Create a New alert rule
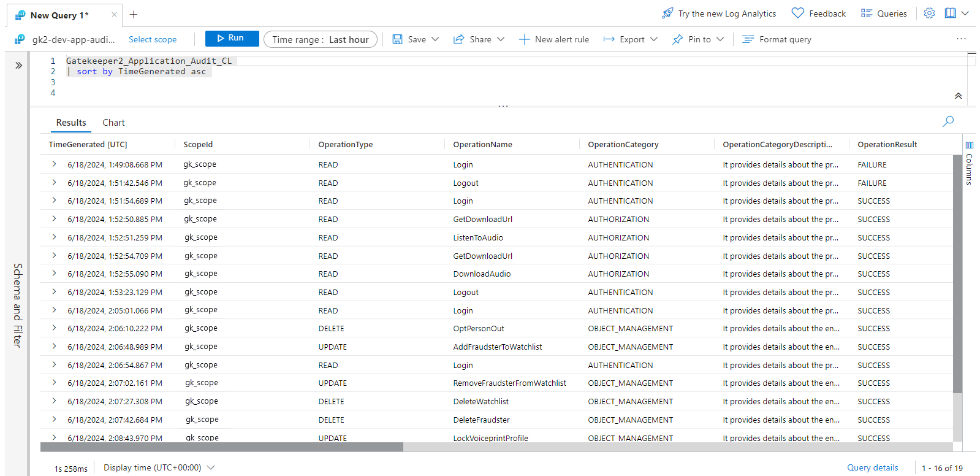This screenshot has width=980, height=476. coord(554,39)
